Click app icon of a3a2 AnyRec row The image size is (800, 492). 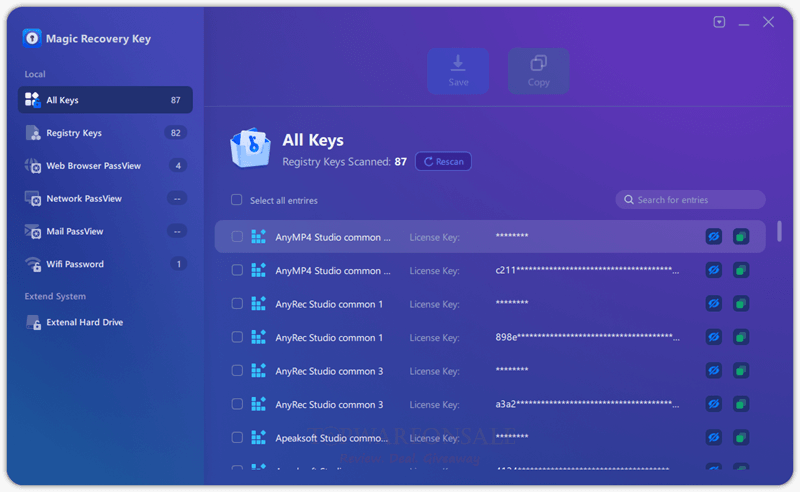258,404
